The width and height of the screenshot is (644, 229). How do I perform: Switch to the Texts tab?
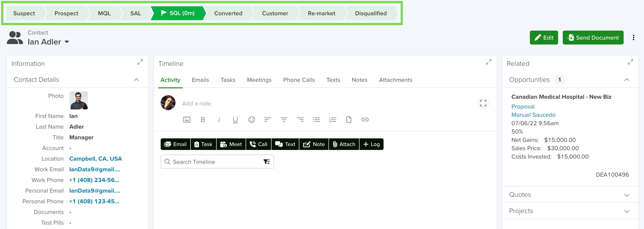(333, 80)
